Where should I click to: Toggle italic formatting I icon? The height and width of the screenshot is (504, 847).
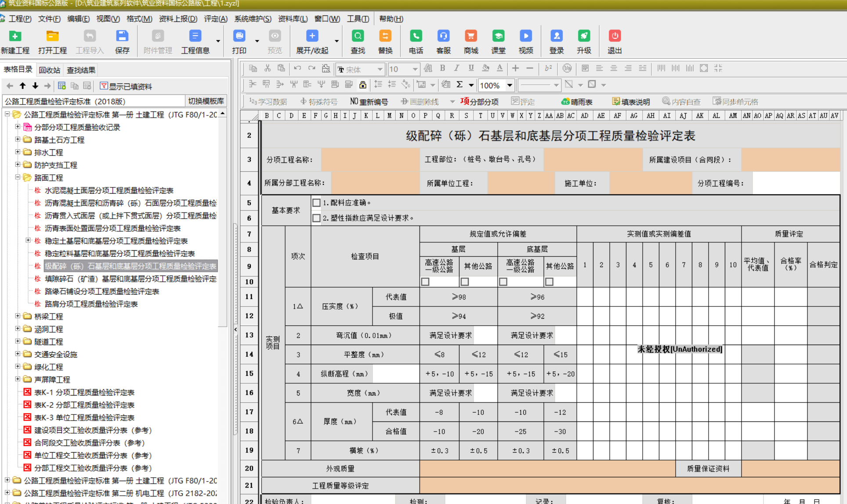457,68
